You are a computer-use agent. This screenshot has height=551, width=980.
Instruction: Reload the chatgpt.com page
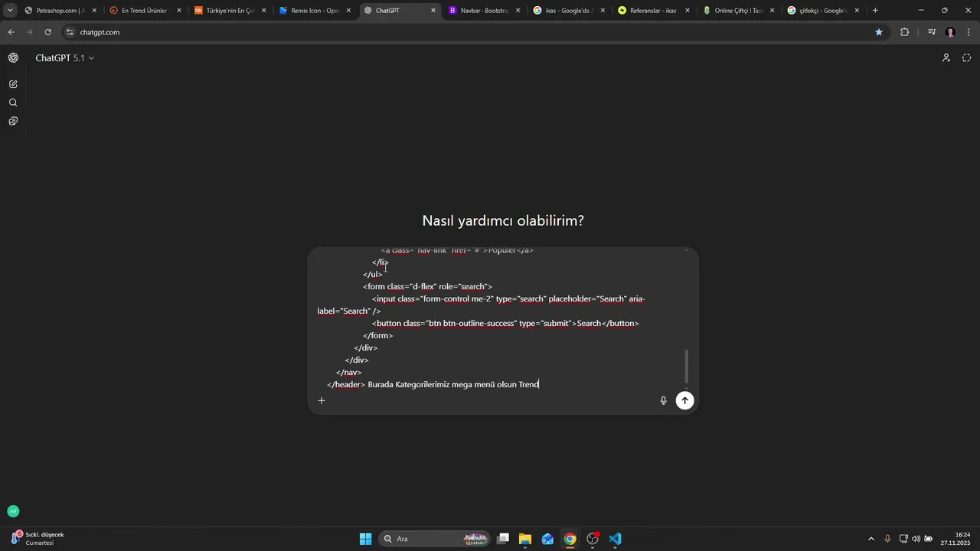coord(47,32)
